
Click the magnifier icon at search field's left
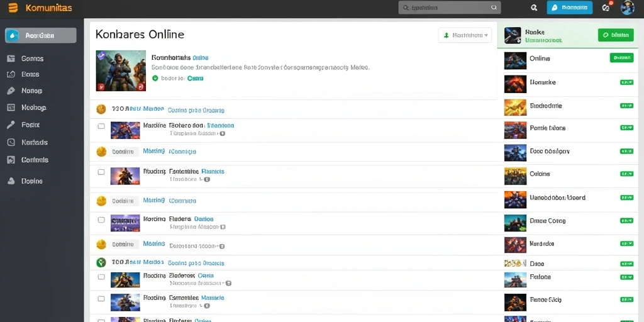(406, 8)
